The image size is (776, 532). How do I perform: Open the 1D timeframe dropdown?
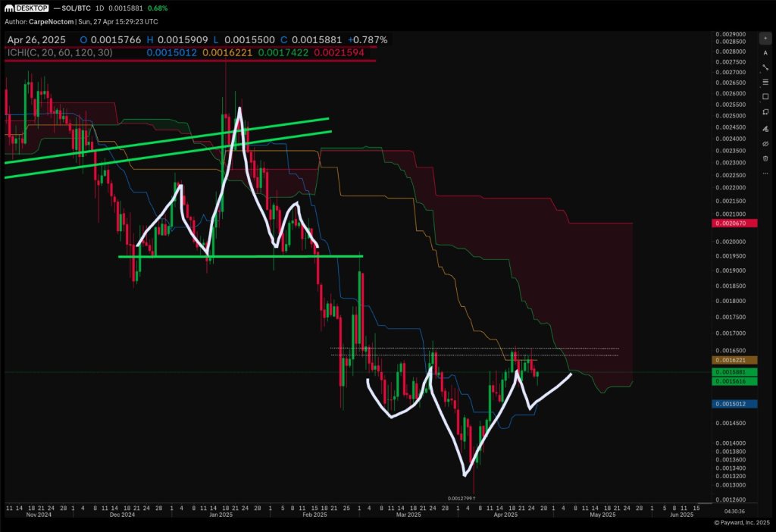pyautogui.click(x=99, y=8)
